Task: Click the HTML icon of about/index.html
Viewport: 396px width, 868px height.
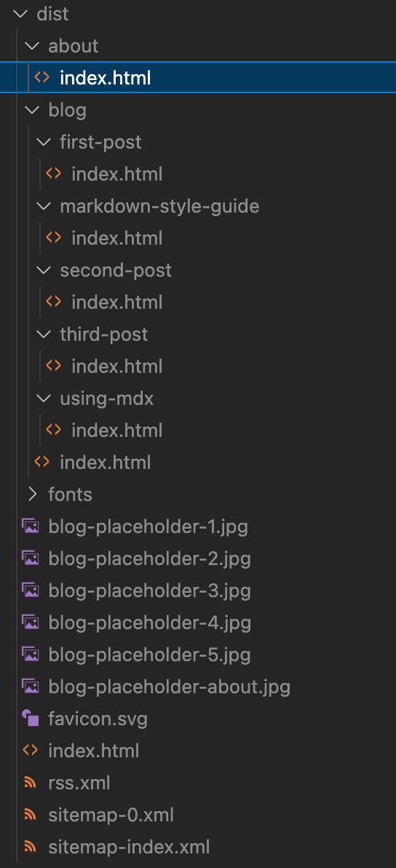Action: point(41,78)
